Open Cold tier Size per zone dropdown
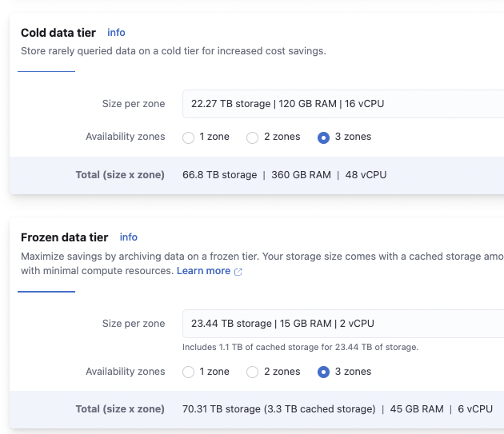 click(342, 104)
